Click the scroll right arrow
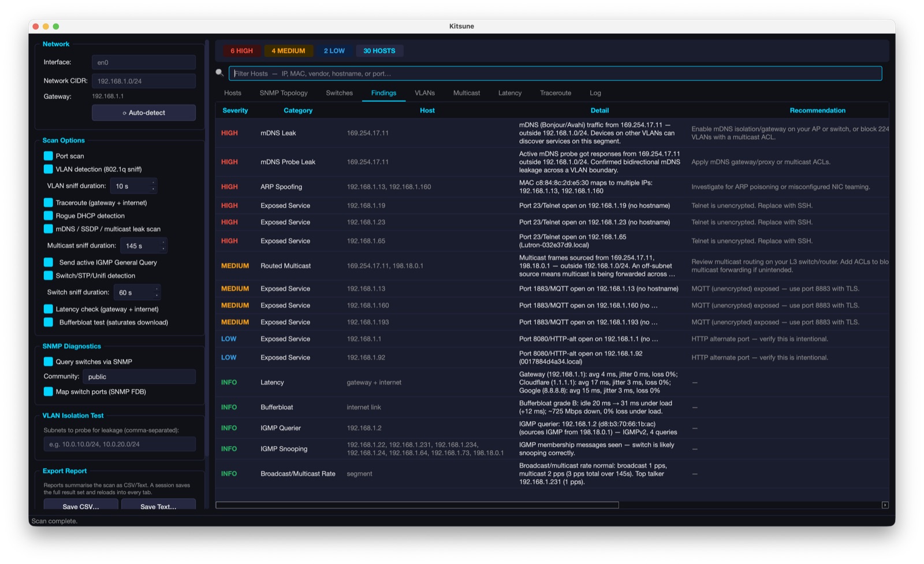The image size is (924, 564). point(885,505)
